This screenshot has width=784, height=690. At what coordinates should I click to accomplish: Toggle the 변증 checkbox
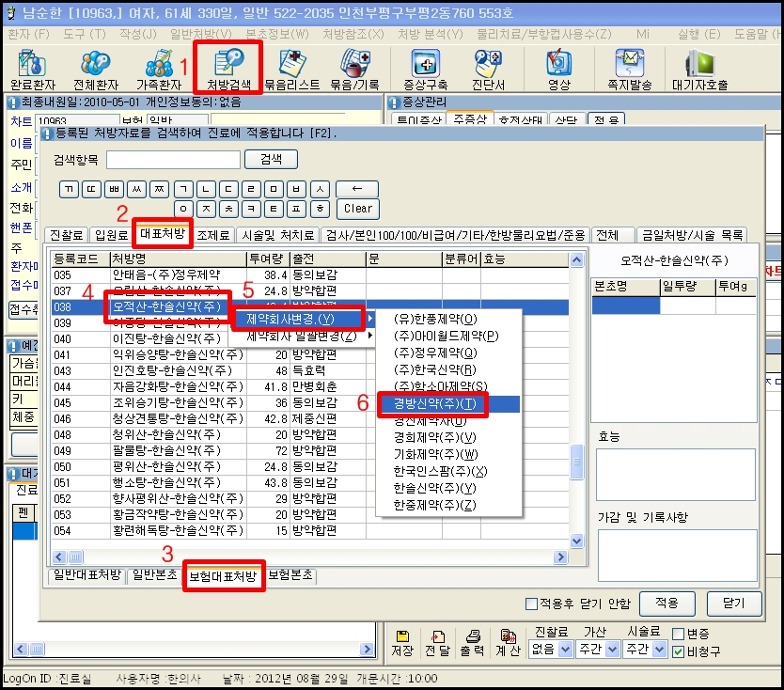coord(679,633)
